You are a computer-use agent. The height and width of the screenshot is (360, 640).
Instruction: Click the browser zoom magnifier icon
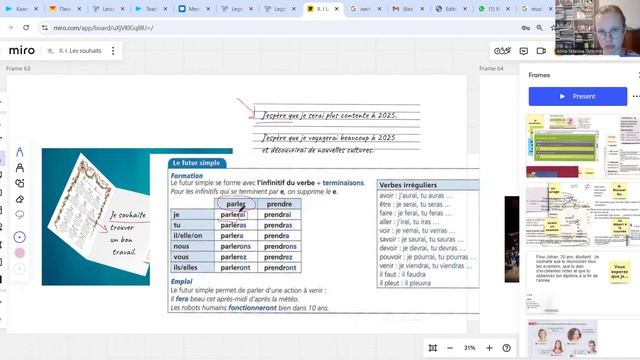point(540,28)
